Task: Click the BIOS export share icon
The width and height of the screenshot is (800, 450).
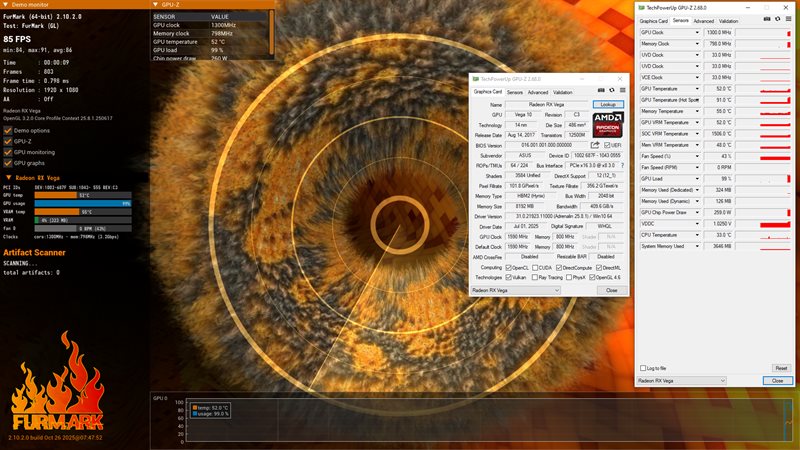Action: 595,145
